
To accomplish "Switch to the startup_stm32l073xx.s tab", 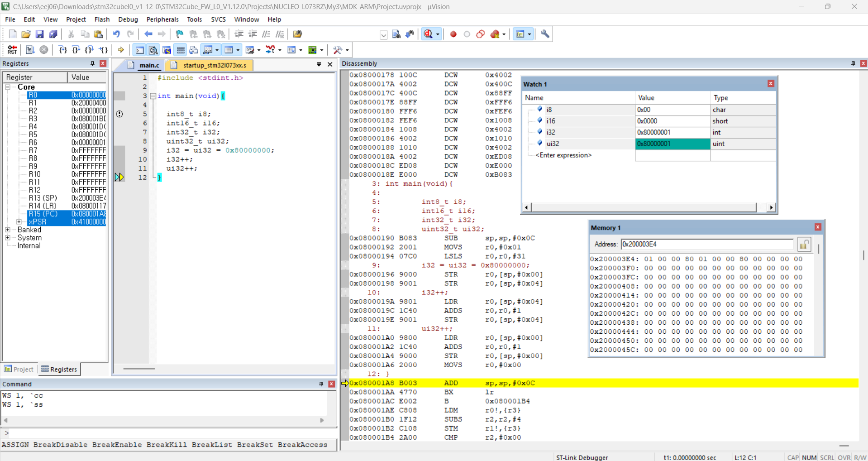I will pyautogui.click(x=210, y=65).
